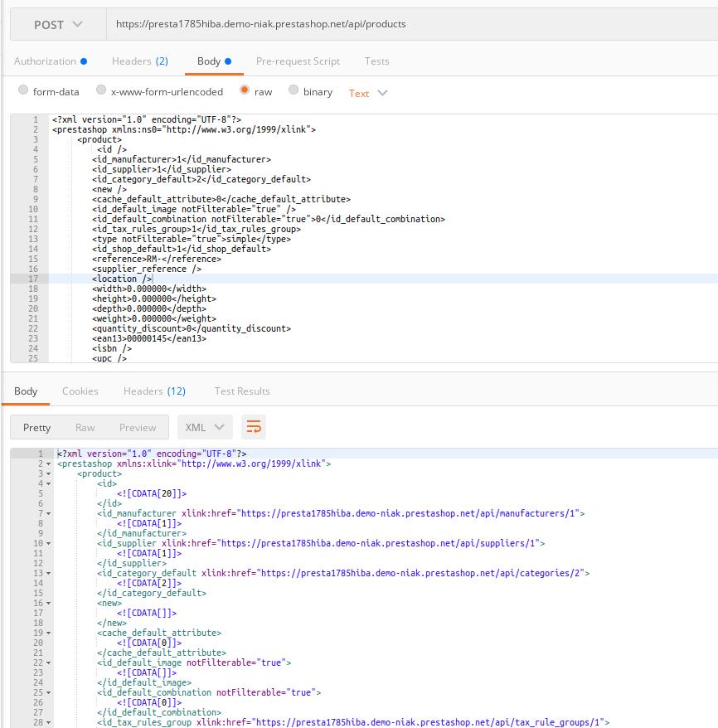Select the raw body type radio button
This screenshot has height=728, width=718.
(245, 91)
